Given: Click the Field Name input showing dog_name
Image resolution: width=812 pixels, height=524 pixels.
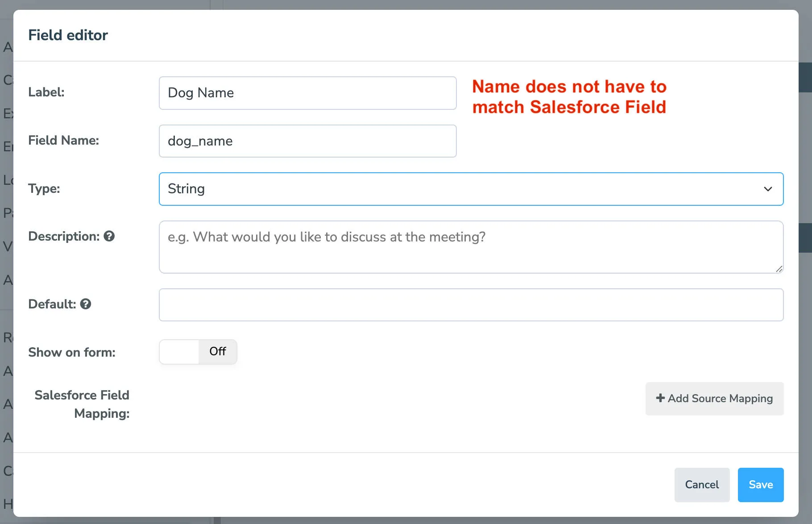Looking at the screenshot, I should [x=307, y=141].
